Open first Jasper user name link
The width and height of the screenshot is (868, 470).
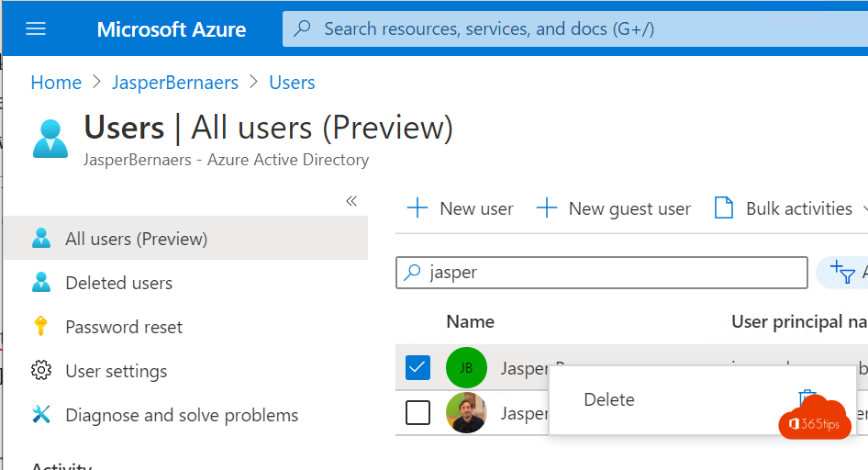click(524, 368)
